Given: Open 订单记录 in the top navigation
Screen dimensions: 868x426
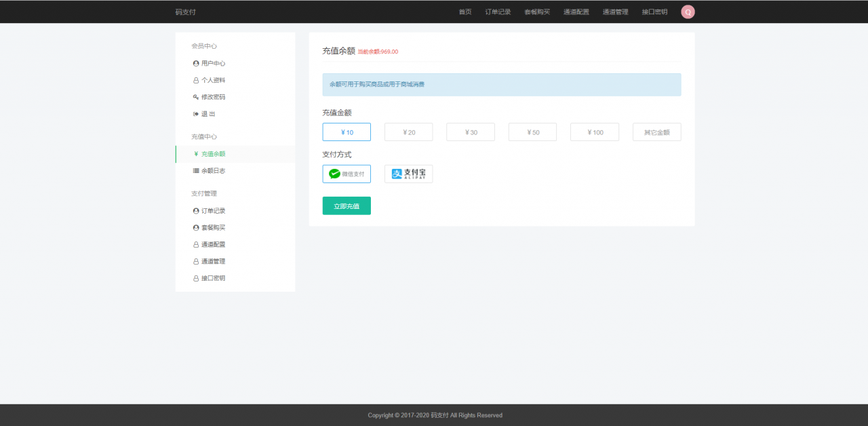Looking at the screenshot, I should point(498,12).
